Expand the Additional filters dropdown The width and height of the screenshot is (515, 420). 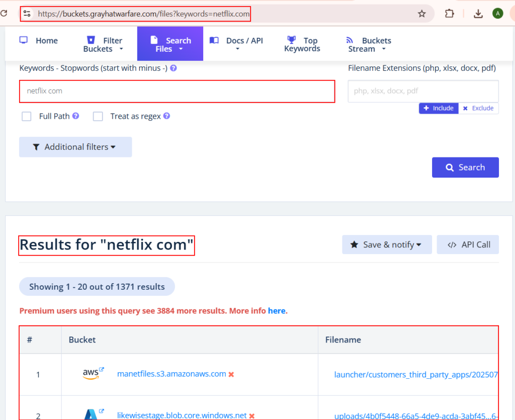tap(75, 147)
